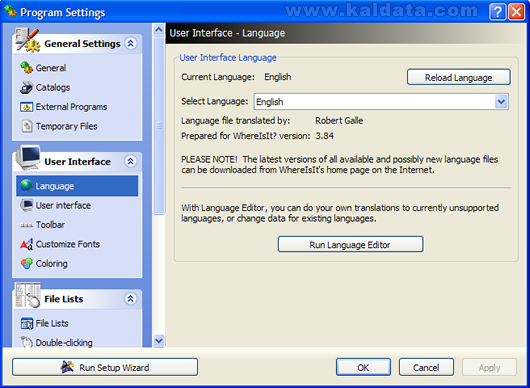Click the File Lists table icon

pyautogui.click(x=27, y=323)
